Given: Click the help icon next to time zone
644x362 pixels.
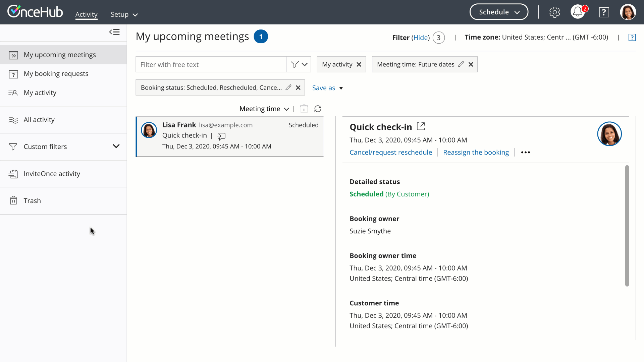Looking at the screenshot, I should pos(632,37).
